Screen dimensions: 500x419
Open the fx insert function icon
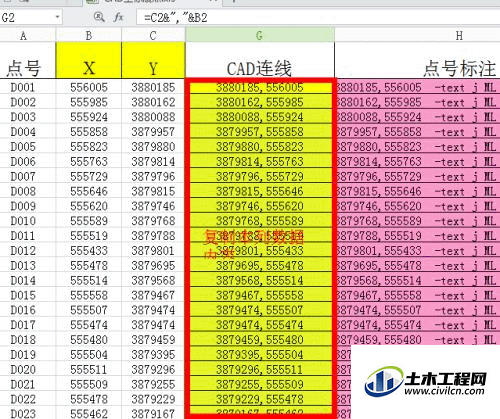(x=118, y=17)
